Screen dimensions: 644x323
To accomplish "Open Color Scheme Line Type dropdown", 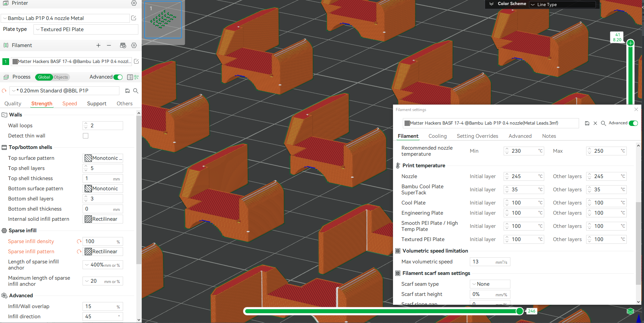I will (x=562, y=4).
